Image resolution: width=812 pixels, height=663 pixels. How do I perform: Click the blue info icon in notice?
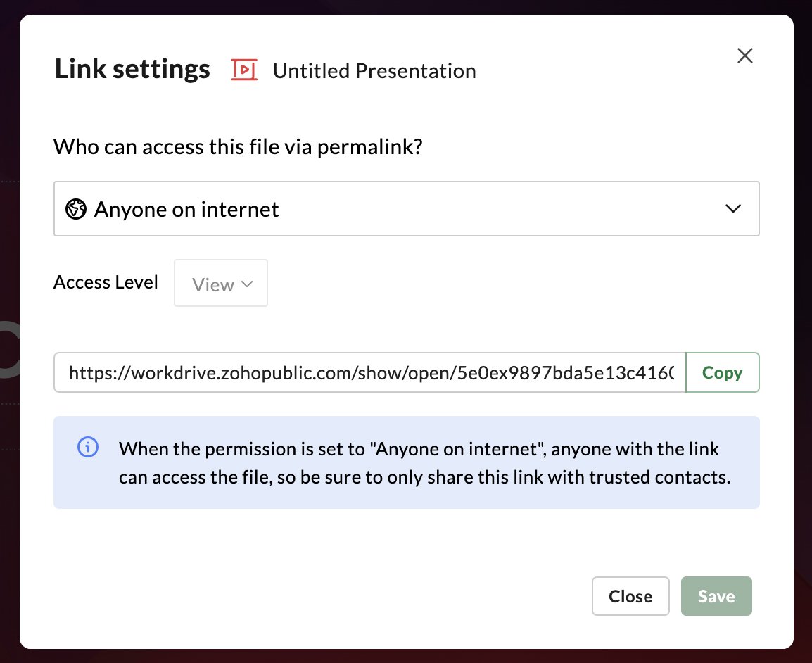point(87,446)
